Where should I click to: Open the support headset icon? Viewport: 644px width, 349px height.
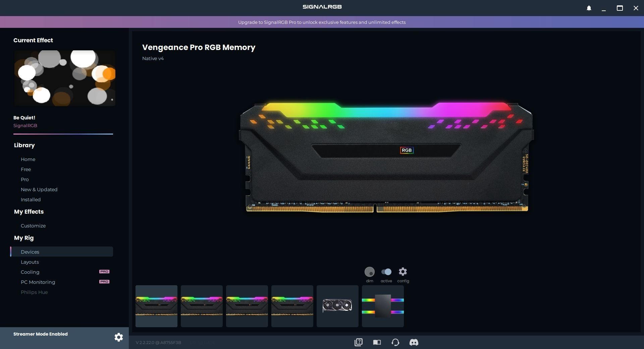395,342
